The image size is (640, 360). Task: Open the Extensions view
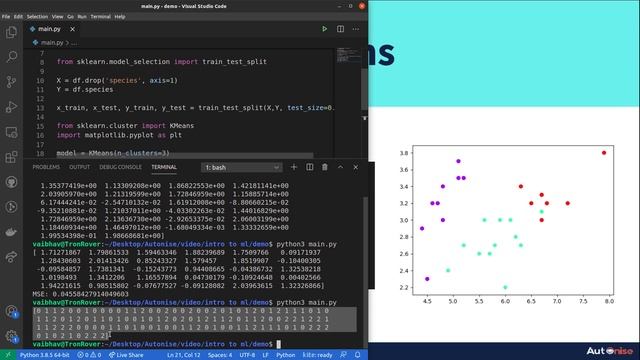pos(11,157)
